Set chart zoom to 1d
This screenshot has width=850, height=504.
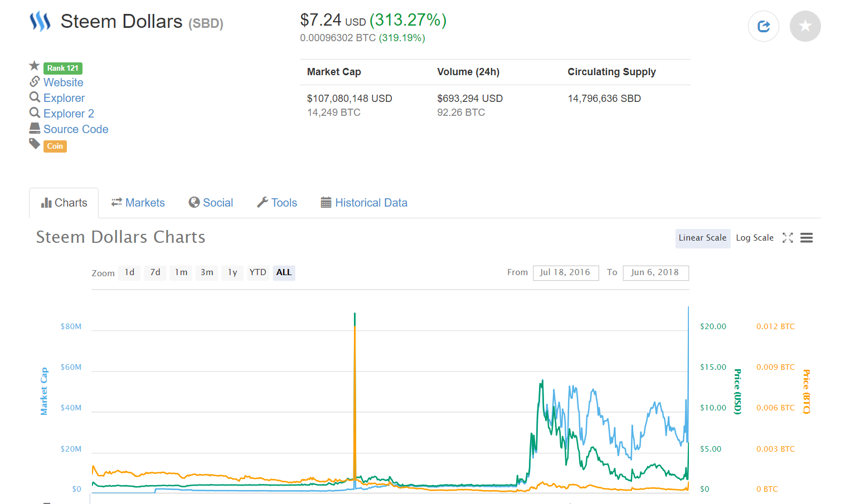click(129, 272)
